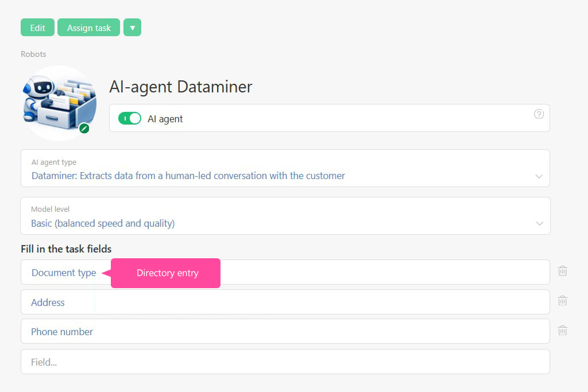Go to Robots breadcrumb link
The image size is (588, 392).
point(33,54)
